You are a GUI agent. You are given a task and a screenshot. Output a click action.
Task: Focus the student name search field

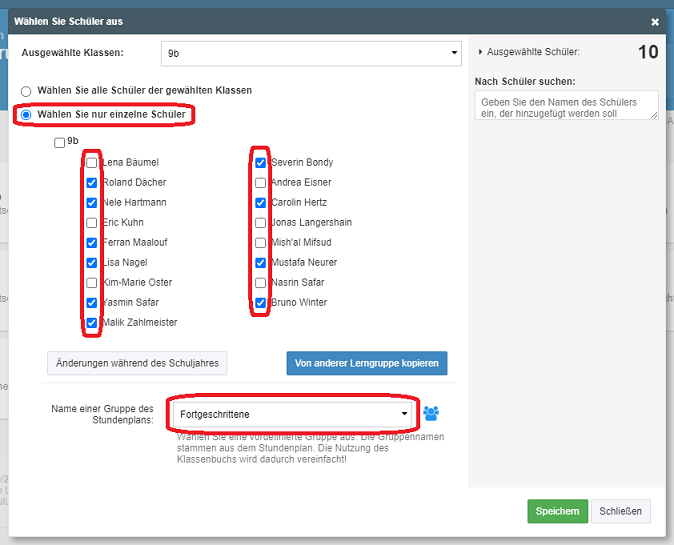click(566, 106)
